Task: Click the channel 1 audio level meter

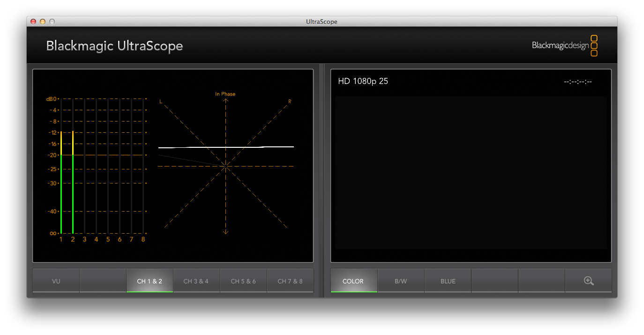Action: click(61, 166)
